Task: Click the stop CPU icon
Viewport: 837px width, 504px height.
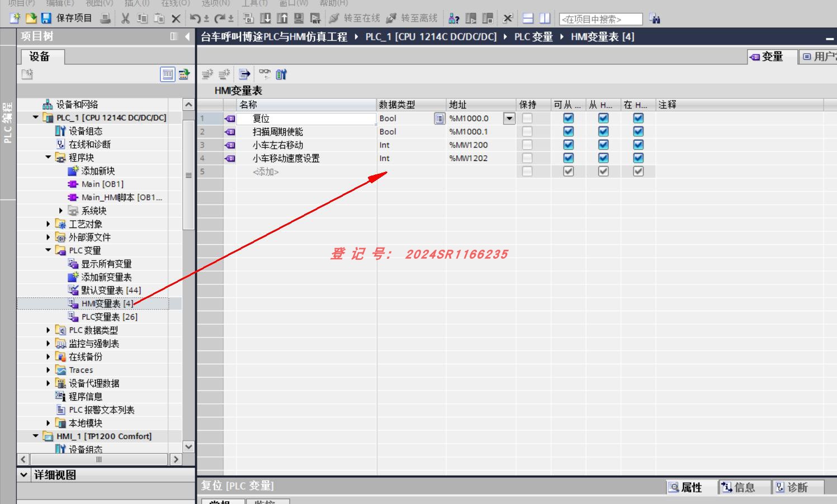Action: 488,18
